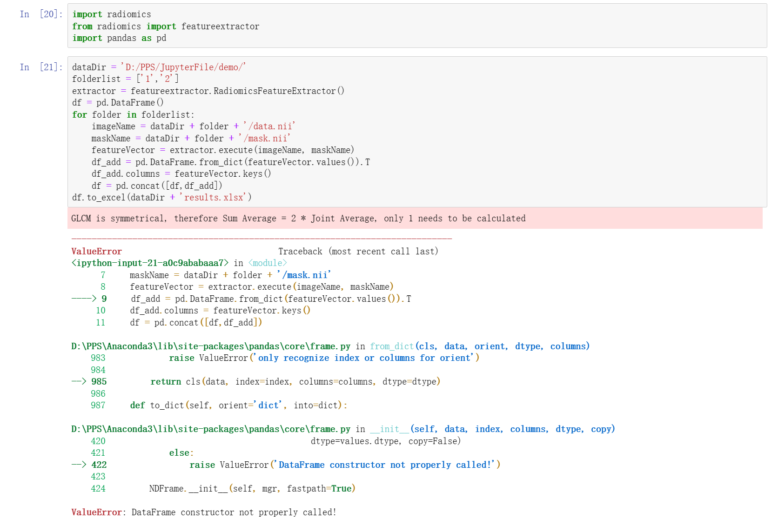Click the pink GLCM symmetrical warning message
778x532 pixels.
click(x=298, y=219)
